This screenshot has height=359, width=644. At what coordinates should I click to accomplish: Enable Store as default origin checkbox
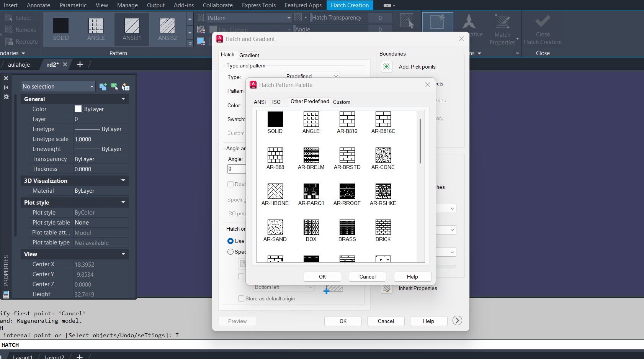click(241, 298)
